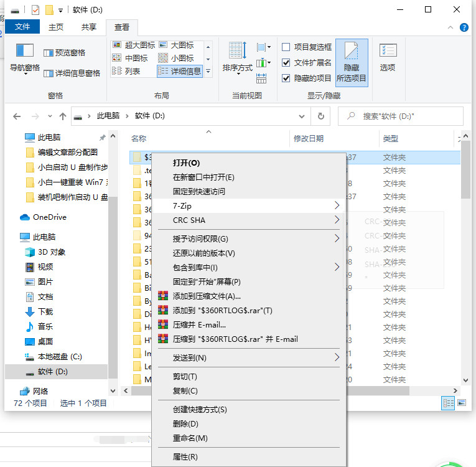
Task: Enable the 项目复选框 checkbox
Action: pos(286,47)
